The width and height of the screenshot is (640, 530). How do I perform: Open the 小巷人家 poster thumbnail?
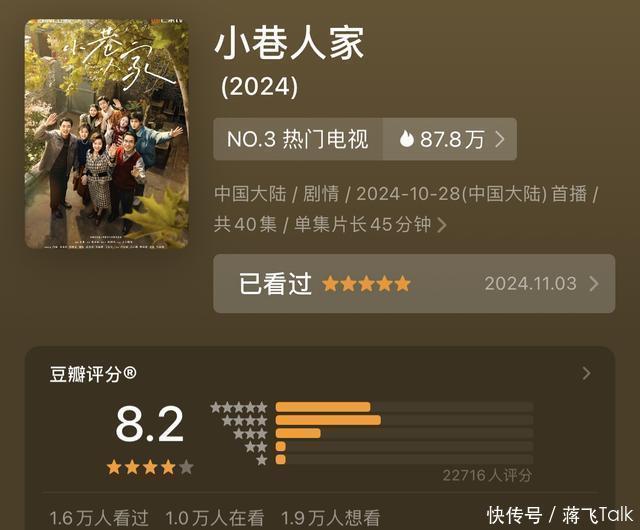pyautogui.click(x=107, y=133)
